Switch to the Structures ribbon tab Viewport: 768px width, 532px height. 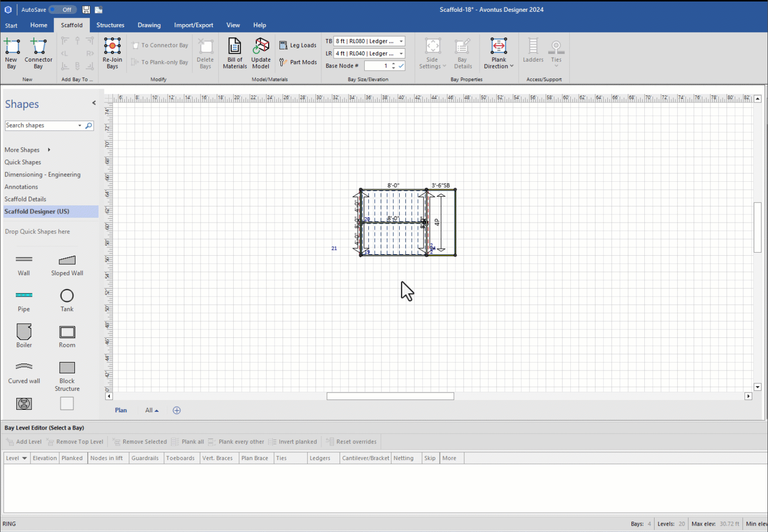(x=110, y=25)
